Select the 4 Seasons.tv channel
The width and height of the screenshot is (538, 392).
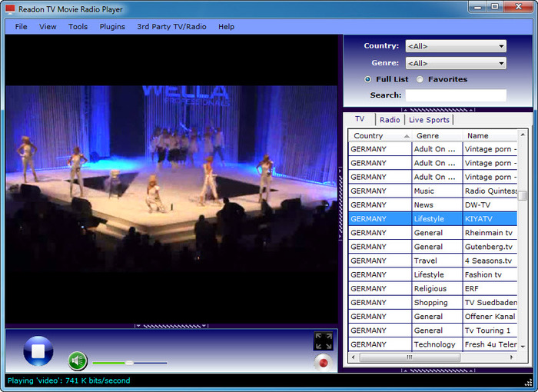[433, 261]
